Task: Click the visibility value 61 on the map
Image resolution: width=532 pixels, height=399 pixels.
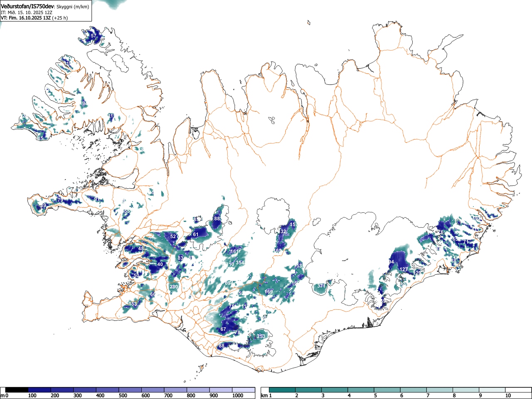Action: (x=195, y=234)
